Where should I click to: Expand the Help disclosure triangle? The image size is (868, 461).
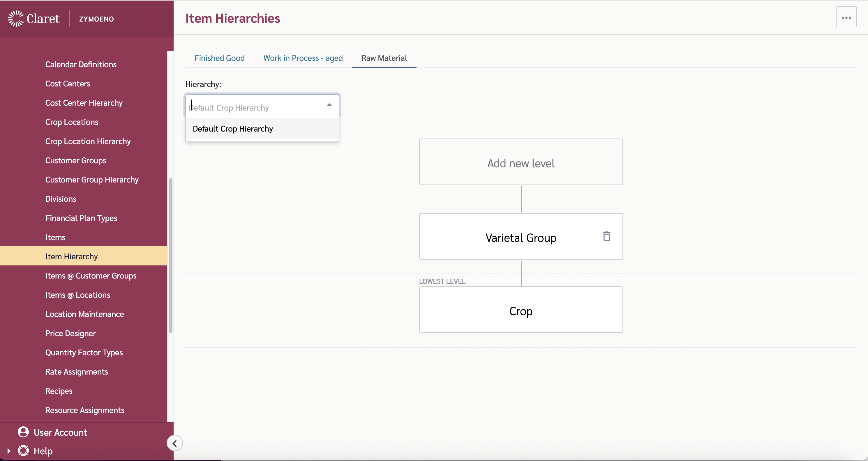9,451
